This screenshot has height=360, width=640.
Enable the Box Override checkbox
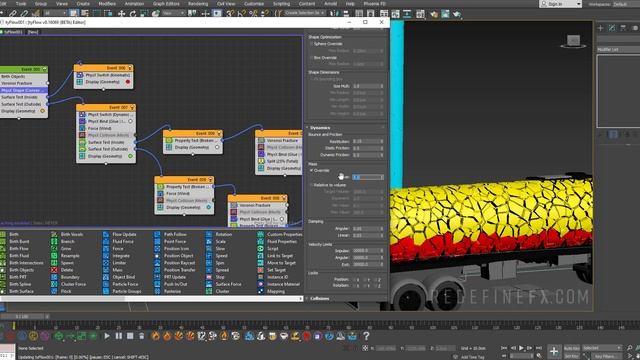(311, 58)
